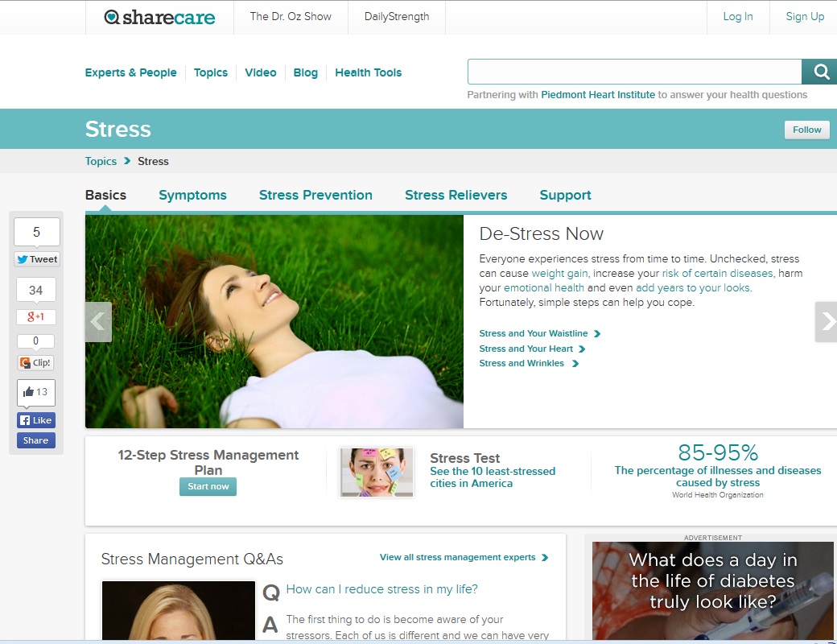Advance to next carousel slide arrow
837x644 pixels.
tap(827, 321)
